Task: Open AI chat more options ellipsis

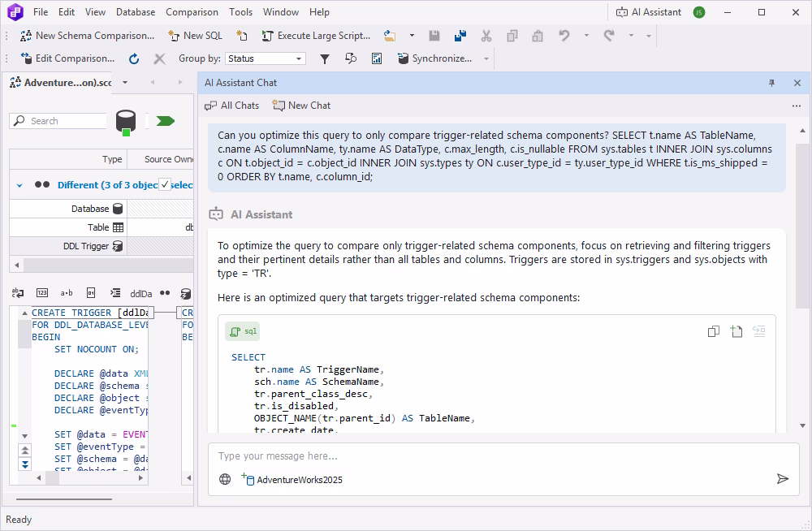Action: pos(797,106)
